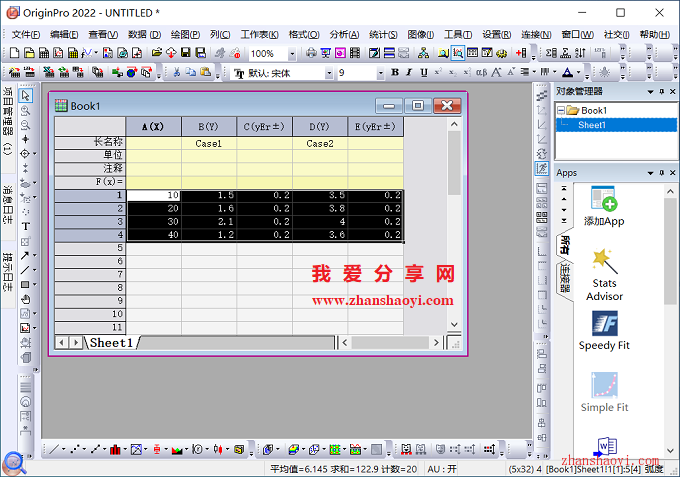
Task: Open the Add App icon in the Apps panel
Action: pos(604,206)
